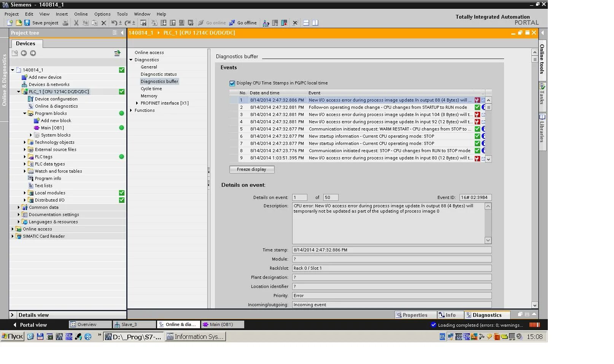
Task: Expand the Functions section
Action: point(131,110)
